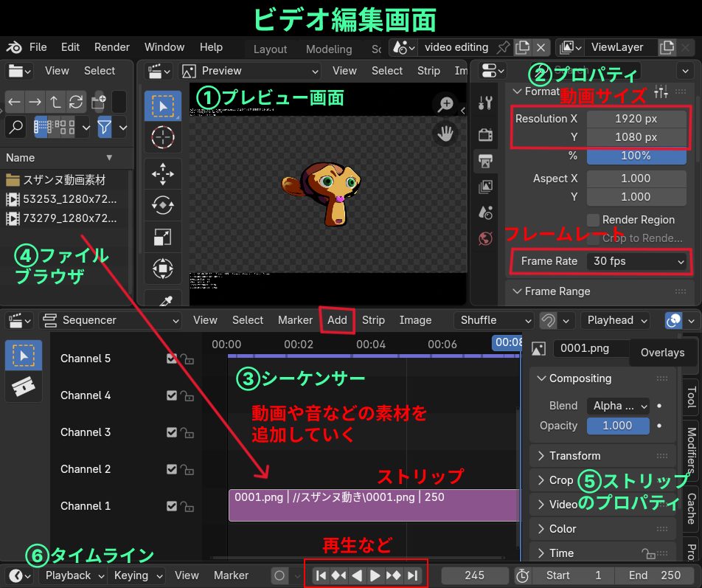Open the Blend mode dropdown
Image resolution: width=702 pixels, height=588 pixels.
click(618, 406)
